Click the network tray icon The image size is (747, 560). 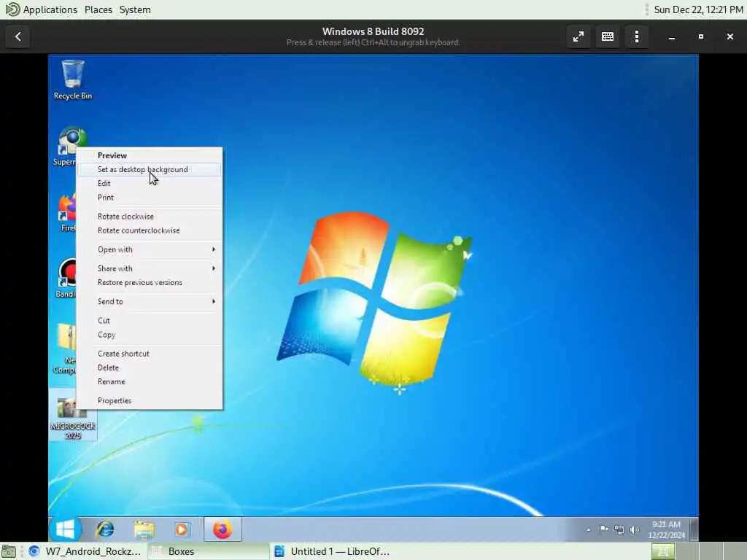(x=619, y=529)
